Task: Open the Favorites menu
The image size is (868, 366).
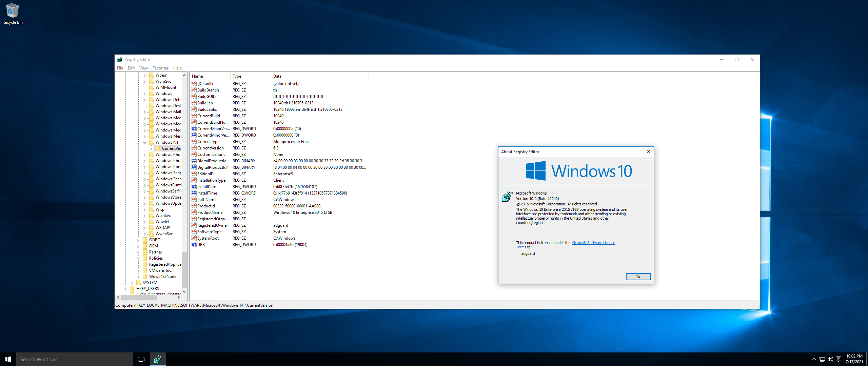Action: (160, 68)
